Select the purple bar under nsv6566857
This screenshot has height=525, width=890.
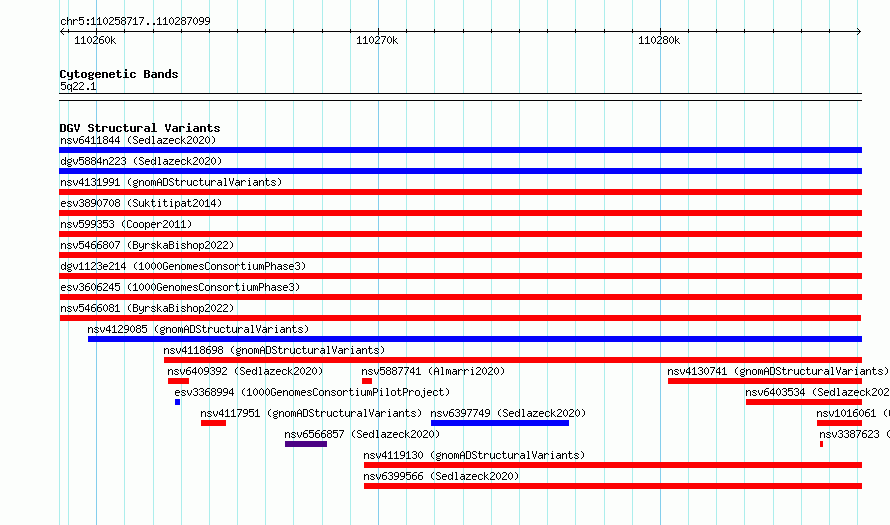tap(306, 444)
